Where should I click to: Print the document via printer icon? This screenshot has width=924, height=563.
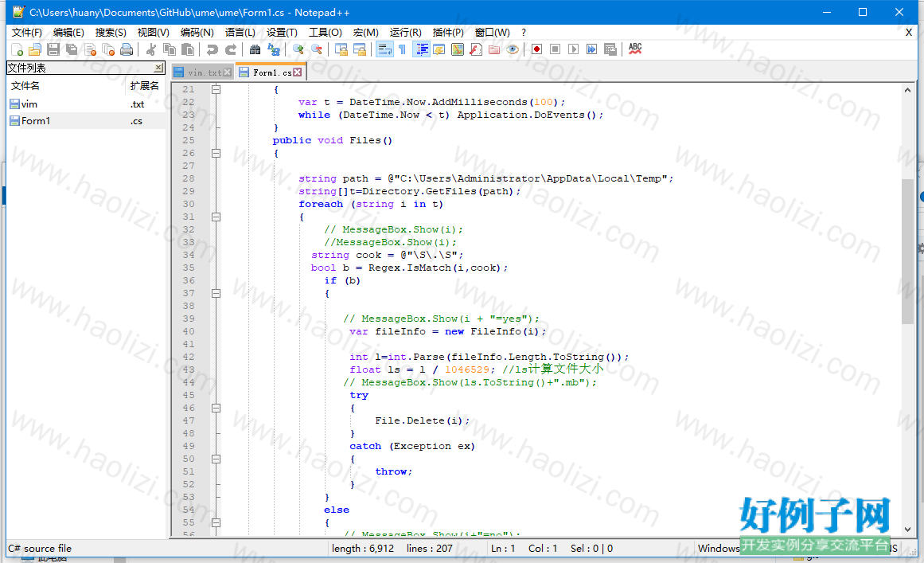click(x=126, y=49)
